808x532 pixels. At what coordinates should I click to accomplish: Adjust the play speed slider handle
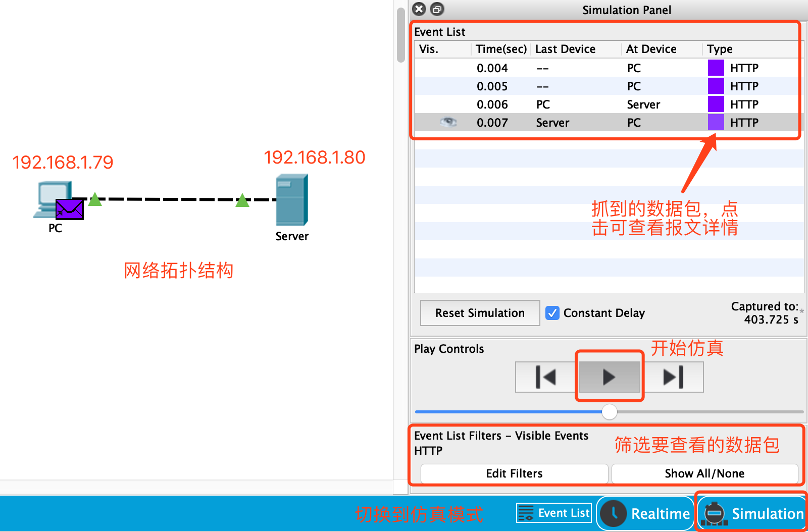coord(610,412)
